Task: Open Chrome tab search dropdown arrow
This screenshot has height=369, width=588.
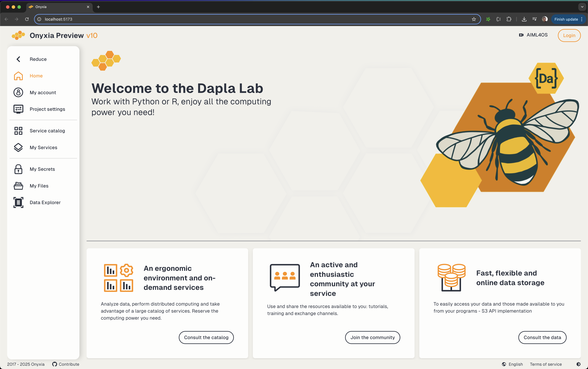Action: [x=582, y=7]
